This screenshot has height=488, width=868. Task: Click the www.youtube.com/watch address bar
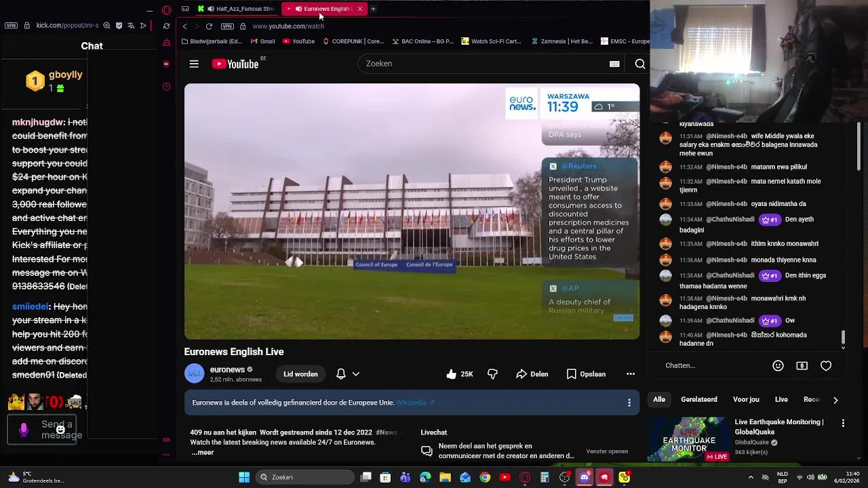[288, 26]
